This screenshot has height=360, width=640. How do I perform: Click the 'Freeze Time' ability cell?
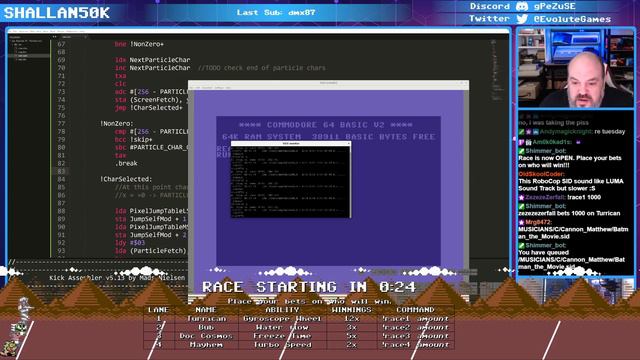[282, 336]
